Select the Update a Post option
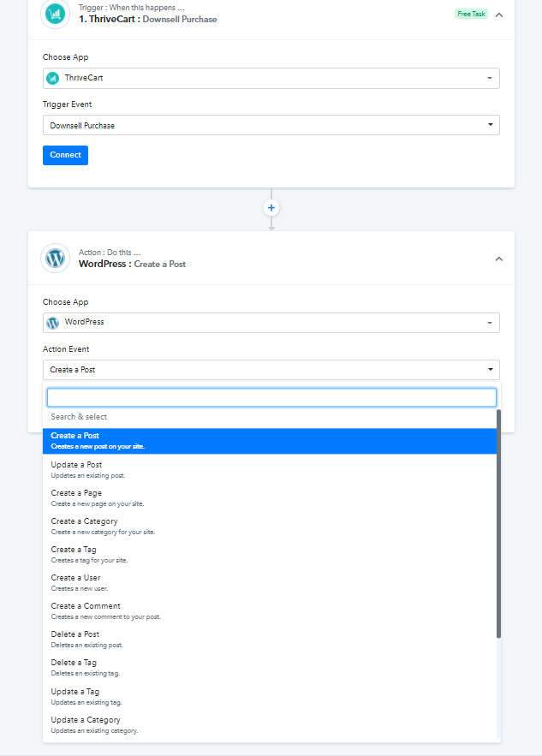This screenshot has width=542, height=756. pos(270,469)
